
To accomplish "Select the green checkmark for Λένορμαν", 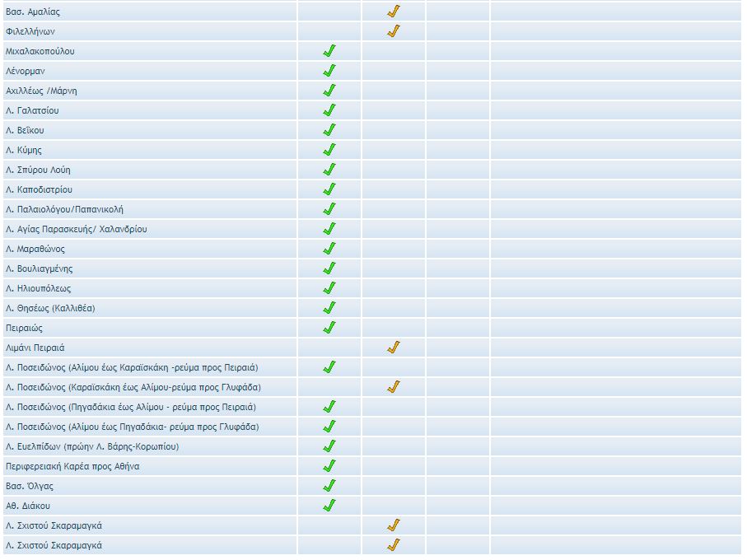I will click(329, 71).
